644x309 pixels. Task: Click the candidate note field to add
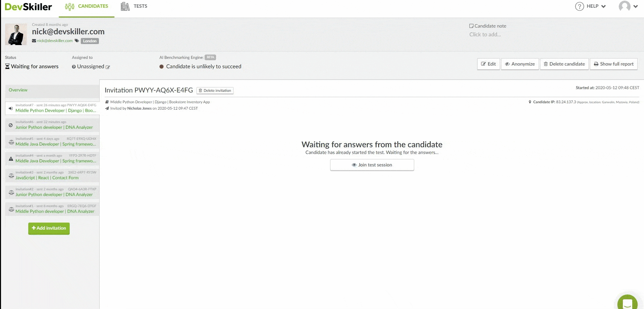tap(485, 35)
